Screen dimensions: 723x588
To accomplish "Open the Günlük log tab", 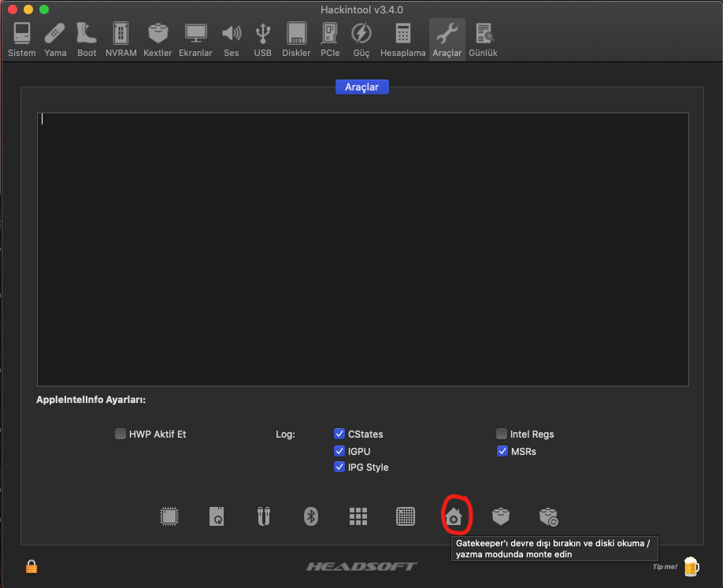I will coord(483,39).
